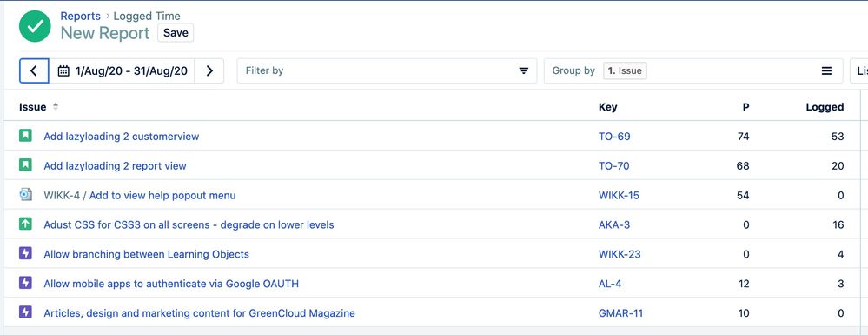The image size is (868, 335).
Task: Click logged value 4 in WIKK-23 row
Action: 841,254
